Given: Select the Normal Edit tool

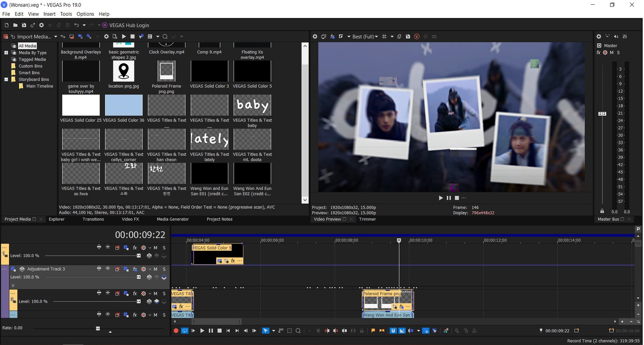Looking at the screenshot, I should pyautogui.click(x=266, y=331).
